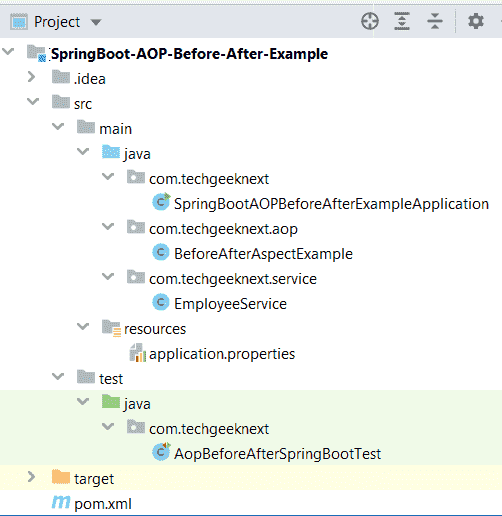
Task: Select the com.techgeeknext.service package
Action: (x=233, y=279)
